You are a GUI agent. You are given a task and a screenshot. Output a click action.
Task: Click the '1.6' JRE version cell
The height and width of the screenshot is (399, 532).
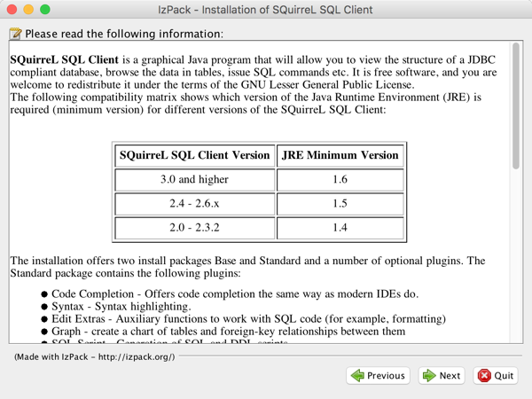pyautogui.click(x=340, y=179)
